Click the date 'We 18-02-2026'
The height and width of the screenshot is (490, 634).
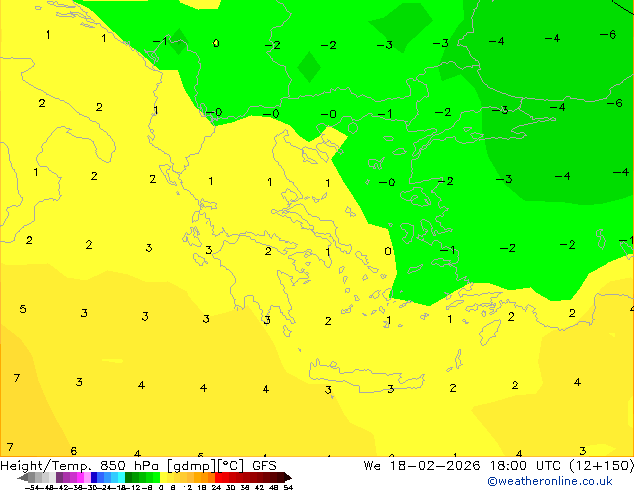(422, 466)
